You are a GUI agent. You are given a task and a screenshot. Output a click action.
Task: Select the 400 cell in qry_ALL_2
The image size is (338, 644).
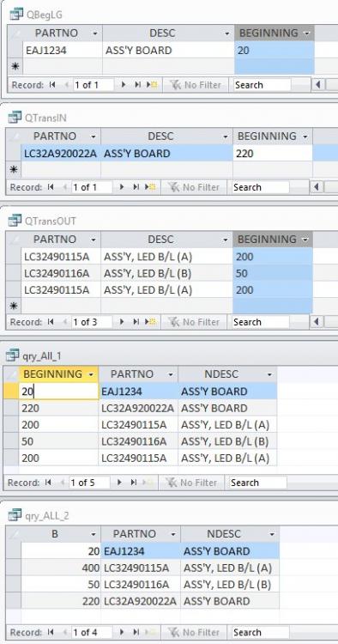coord(61,568)
